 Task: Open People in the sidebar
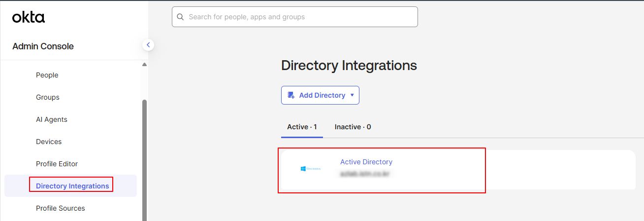pos(47,75)
